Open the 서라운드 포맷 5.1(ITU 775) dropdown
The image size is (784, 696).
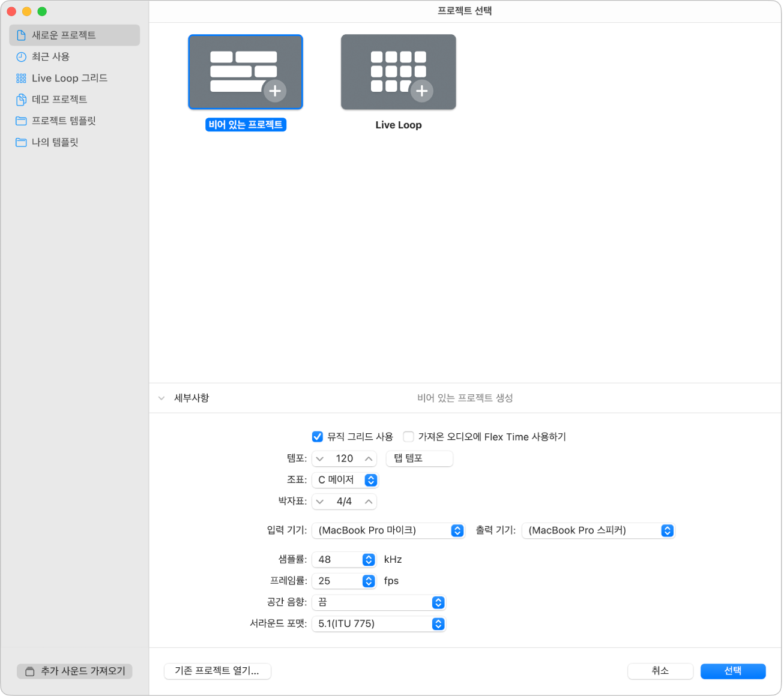(x=379, y=624)
